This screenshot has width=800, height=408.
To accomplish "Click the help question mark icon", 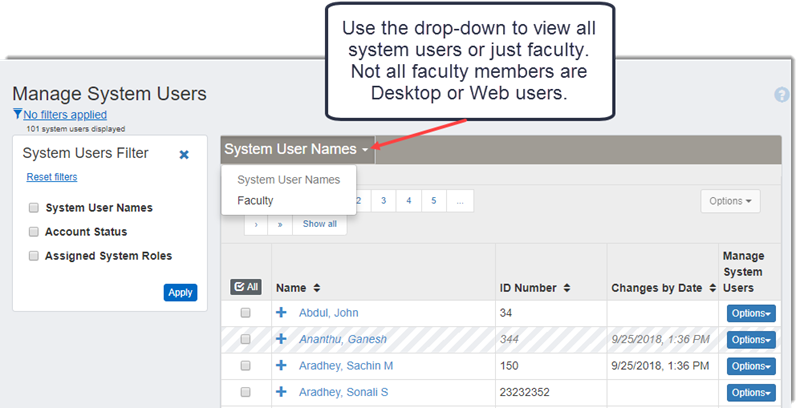I will (782, 95).
